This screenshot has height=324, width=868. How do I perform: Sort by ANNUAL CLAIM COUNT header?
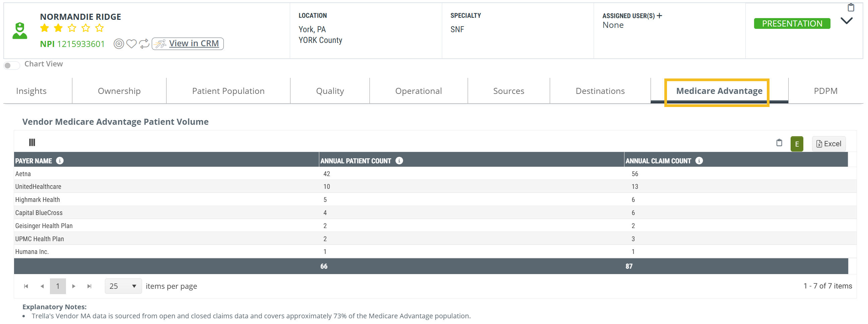pyautogui.click(x=658, y=161)
